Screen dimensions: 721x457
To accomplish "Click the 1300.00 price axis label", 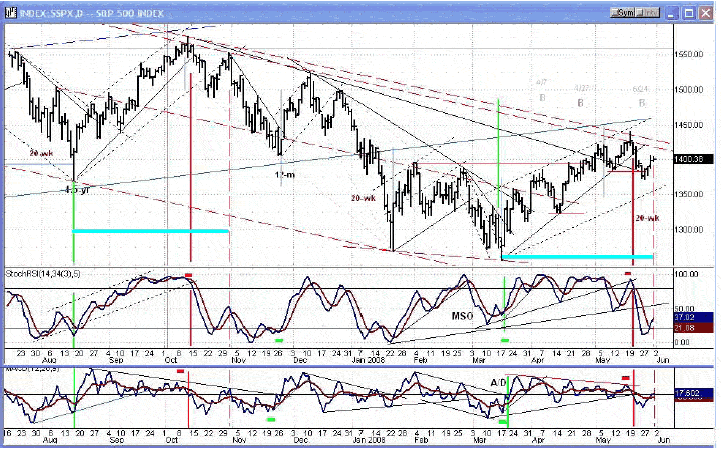I will pyautogui.click(x=689, y=229).
